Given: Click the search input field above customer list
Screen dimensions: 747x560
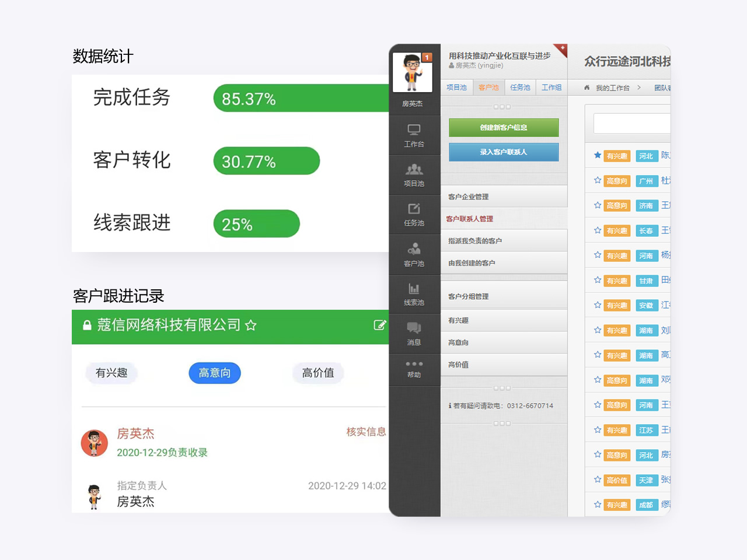Looking at the screenshot, I should pos(631,124).
